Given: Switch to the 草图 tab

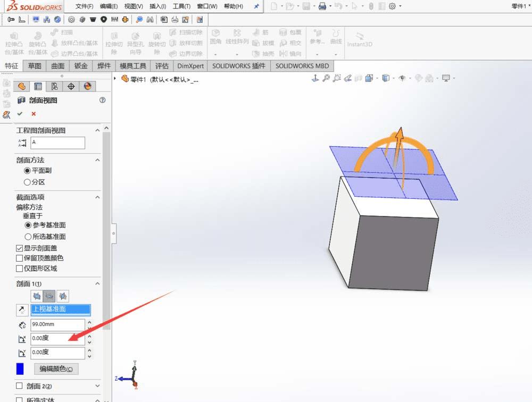Looking at the screenshot, I should coord(35,66).
